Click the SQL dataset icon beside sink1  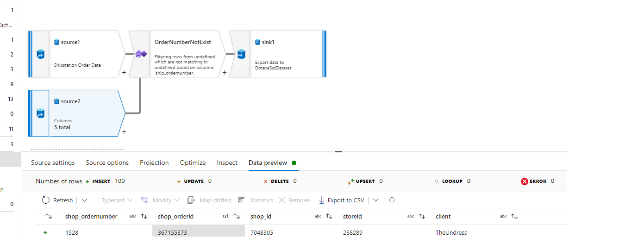258,42
